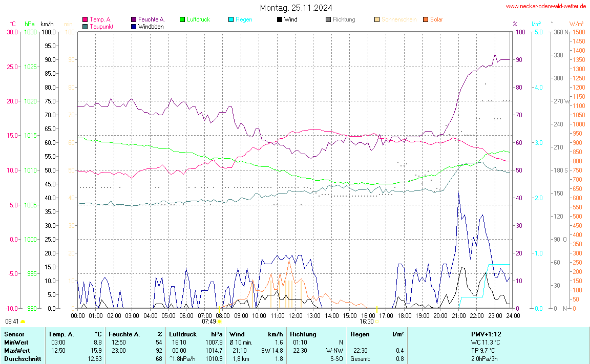Click the gray Richtung legend square

(x=328, y=19)
